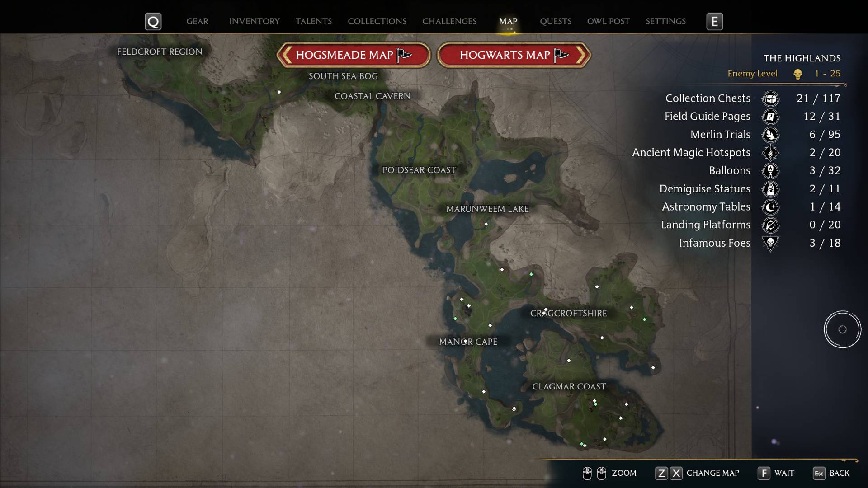Click the Ancient Magic Hotspots icon

[770, 153]
